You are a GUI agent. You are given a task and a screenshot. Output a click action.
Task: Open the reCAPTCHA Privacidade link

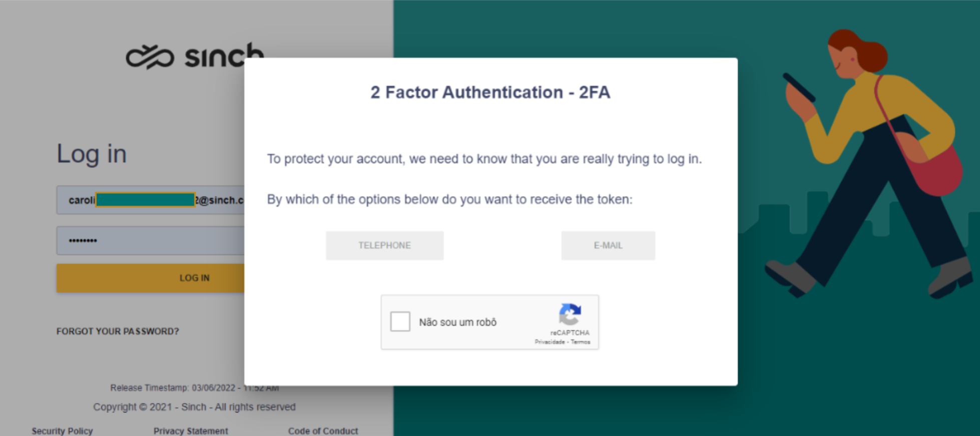click(x=550, y=342)
